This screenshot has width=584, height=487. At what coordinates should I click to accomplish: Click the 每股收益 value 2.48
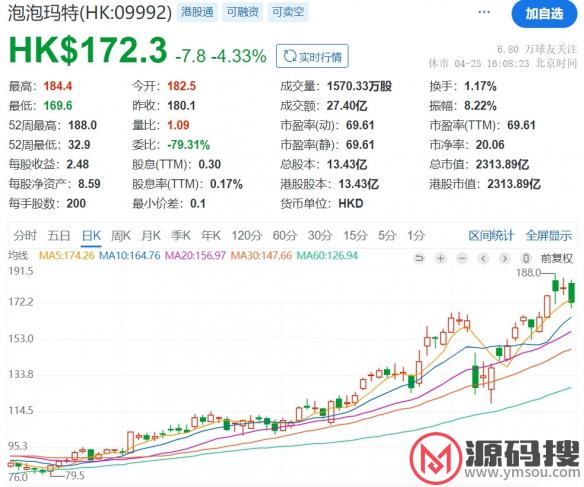pos(77,164)
